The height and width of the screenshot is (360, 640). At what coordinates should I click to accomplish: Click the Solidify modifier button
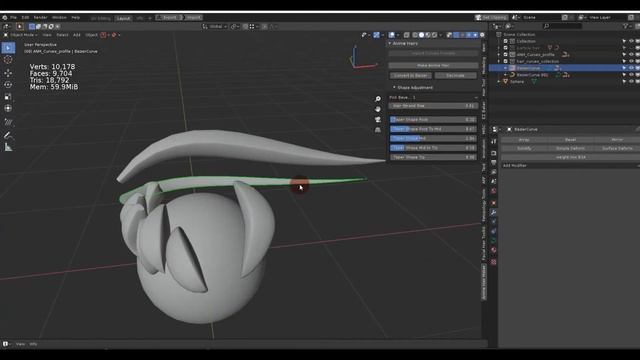pyautogui.click(x=524, y=148)
